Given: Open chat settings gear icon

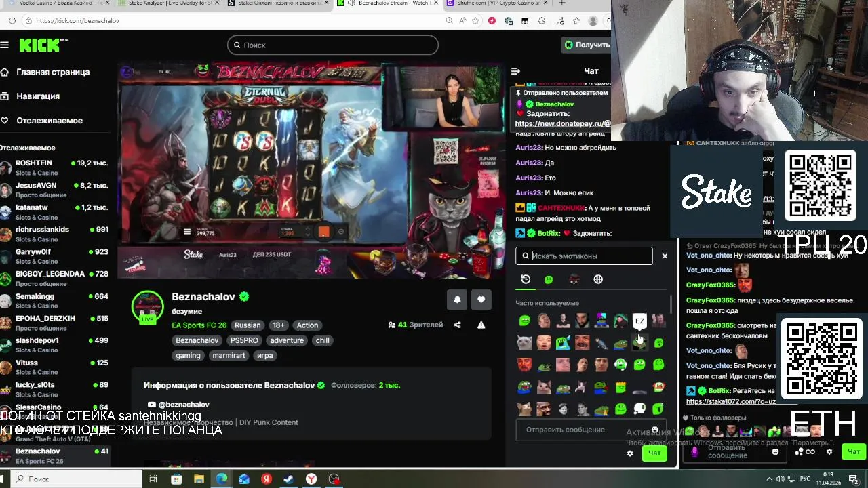Looking at the screenshot, I should [630, 453].
